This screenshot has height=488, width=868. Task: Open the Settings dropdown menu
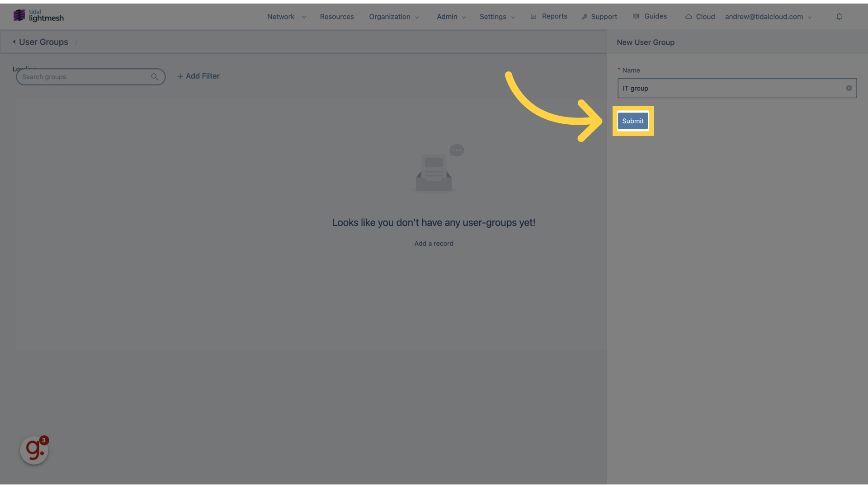(x=496, y=16)
